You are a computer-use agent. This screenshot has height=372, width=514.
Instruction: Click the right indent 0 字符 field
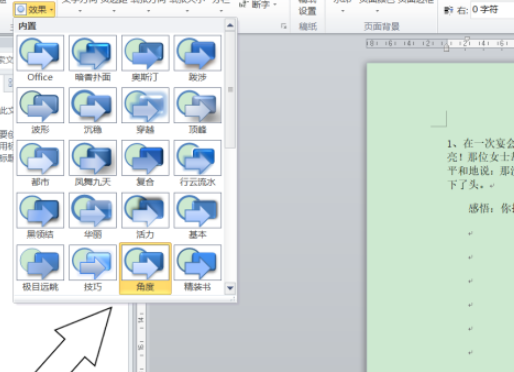tap(492, 10)
